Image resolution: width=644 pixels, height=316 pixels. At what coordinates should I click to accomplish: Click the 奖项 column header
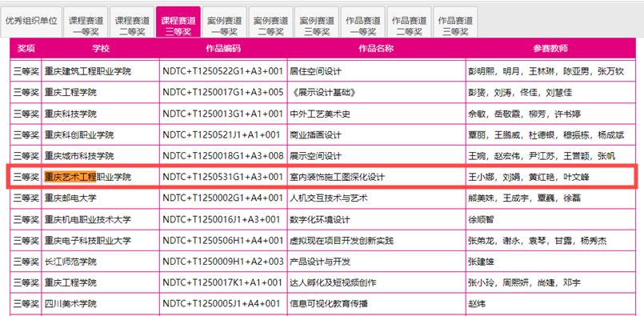coord(26,49)
